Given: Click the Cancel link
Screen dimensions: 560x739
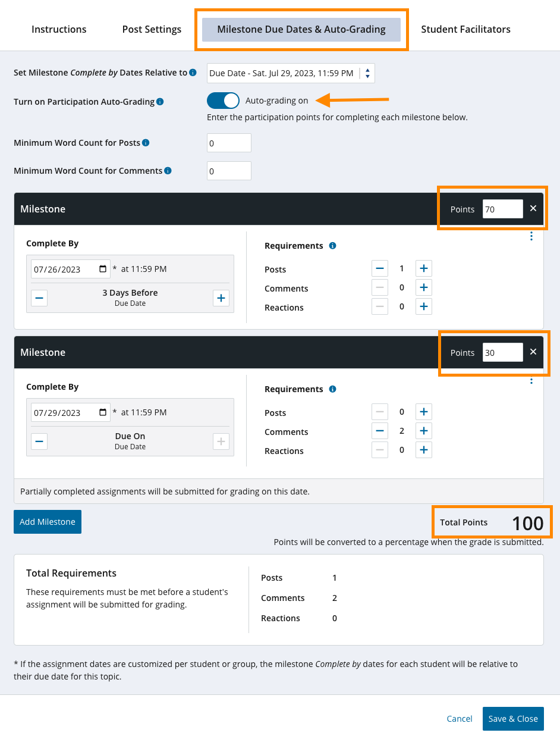Looking at the screenshot, I should [x=460, y=719].
